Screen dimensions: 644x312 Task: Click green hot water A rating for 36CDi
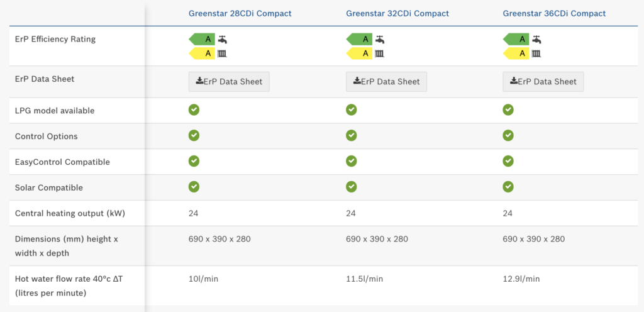[516, 40]
